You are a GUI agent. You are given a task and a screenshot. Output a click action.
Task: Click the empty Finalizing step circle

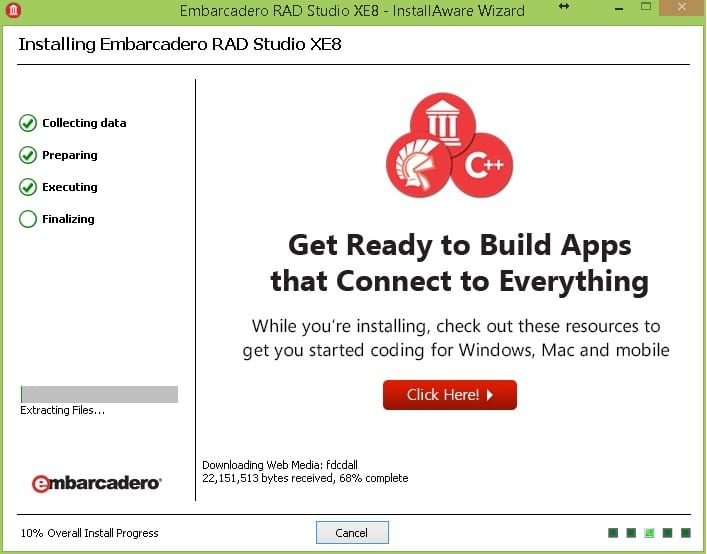tap(28, 219)
